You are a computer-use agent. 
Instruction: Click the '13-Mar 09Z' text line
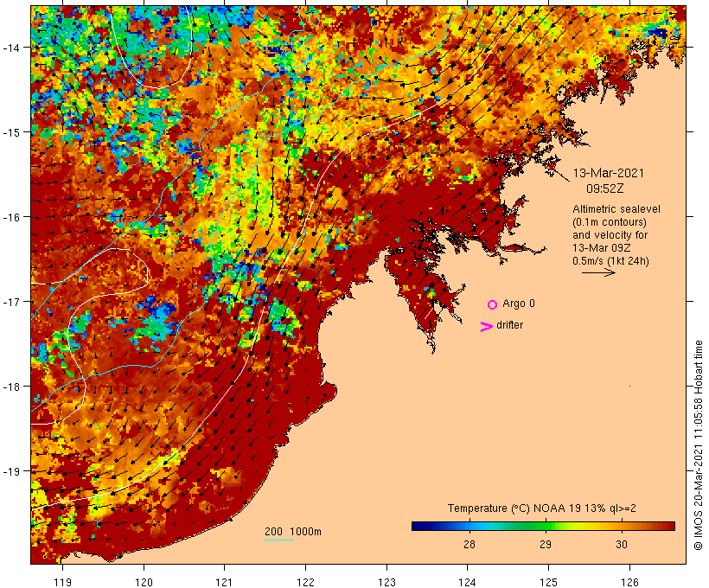pyautogui.click(x=602, y=248)
